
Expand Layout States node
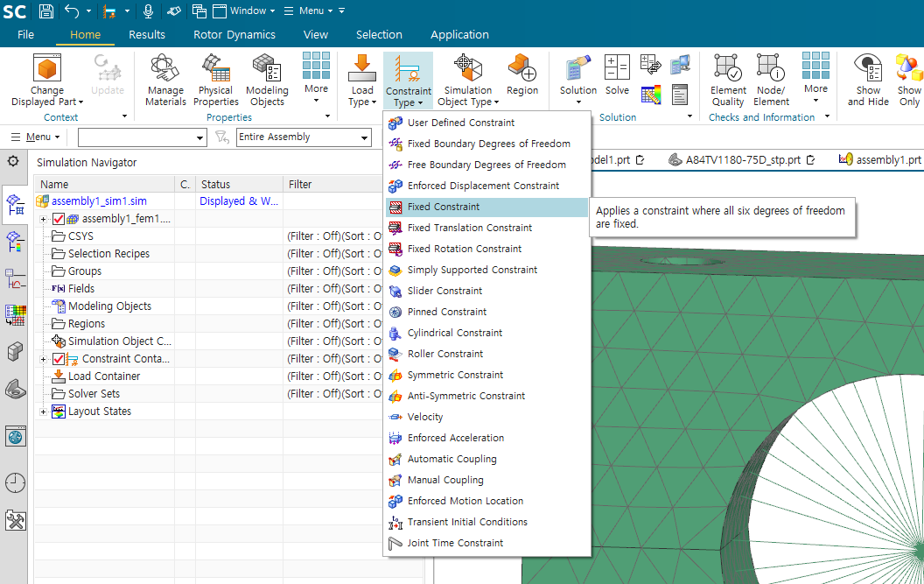click(43, 412)
